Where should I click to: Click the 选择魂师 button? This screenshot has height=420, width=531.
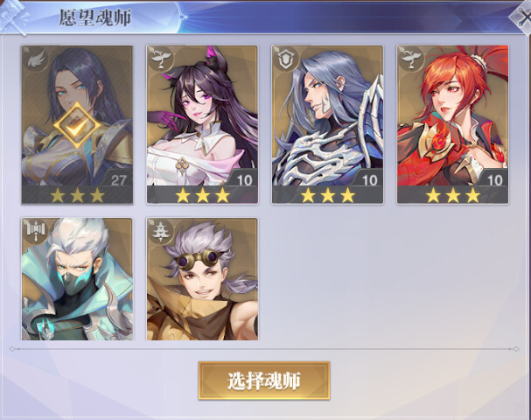tap(264, 381)
